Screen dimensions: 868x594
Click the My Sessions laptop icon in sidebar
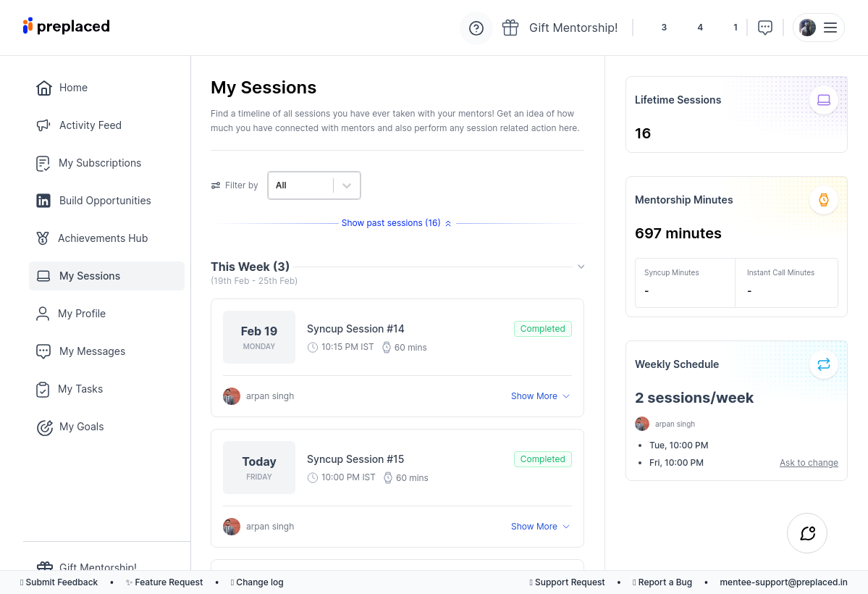coord(43,276)
